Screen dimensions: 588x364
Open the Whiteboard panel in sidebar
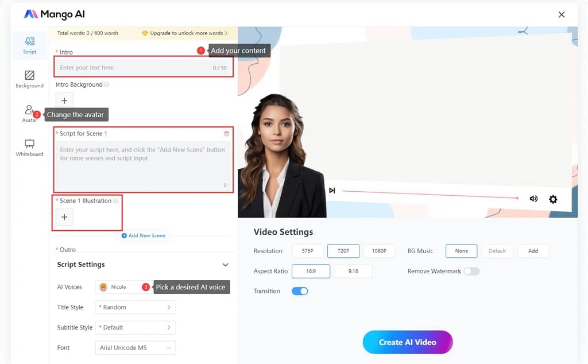(x=30, y=148)
